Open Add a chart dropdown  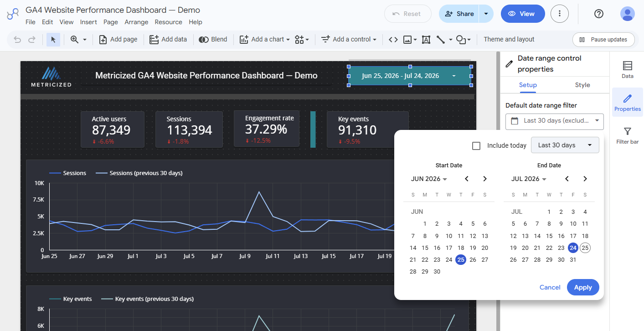tap(265, 40)
